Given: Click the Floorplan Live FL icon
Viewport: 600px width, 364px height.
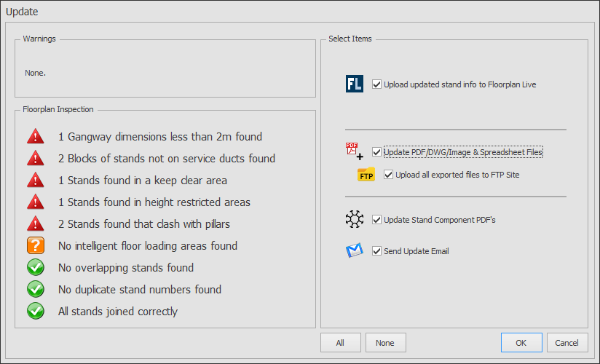Looking at the screenshot, I should (355, 84).
